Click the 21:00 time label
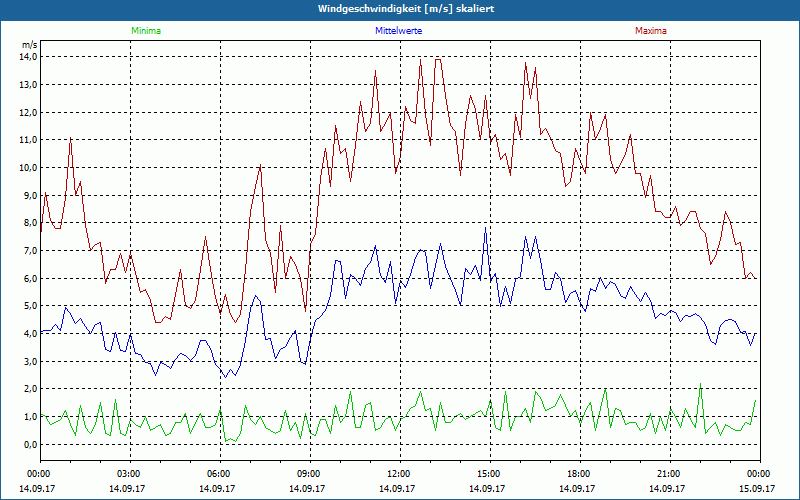800x500 pixels. [670, 474]
